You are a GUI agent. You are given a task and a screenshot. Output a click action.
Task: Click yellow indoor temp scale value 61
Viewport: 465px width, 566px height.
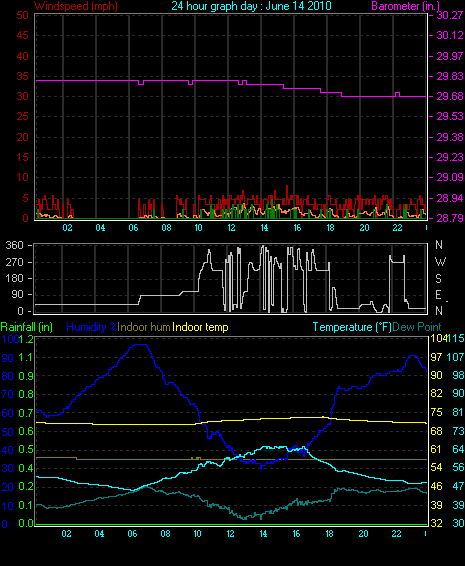[436, 449]
